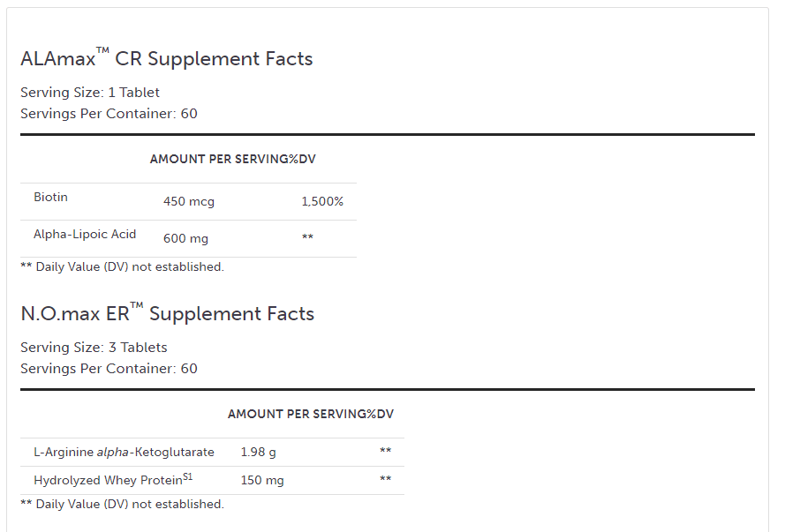Image resolution: width=785 pixels, height=532 pixels.
Task: Click the N.O.max table Amount Per Serving header
Action: coord(297,414)
